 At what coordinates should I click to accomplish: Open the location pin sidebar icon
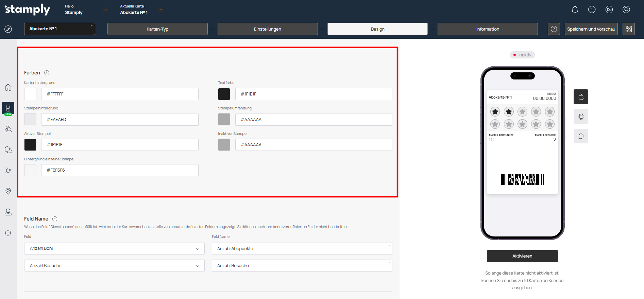pos(8,191)
